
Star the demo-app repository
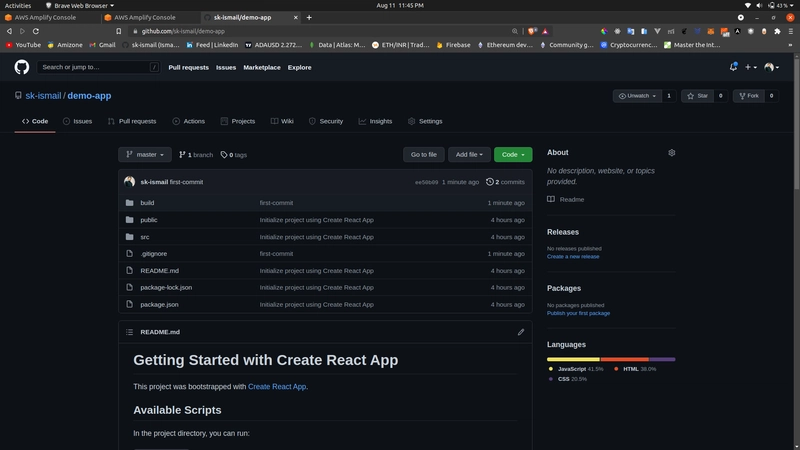point(695,96)
